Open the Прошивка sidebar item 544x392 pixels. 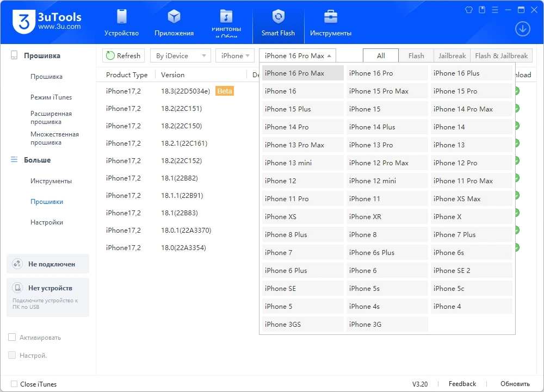pos(46,77)
